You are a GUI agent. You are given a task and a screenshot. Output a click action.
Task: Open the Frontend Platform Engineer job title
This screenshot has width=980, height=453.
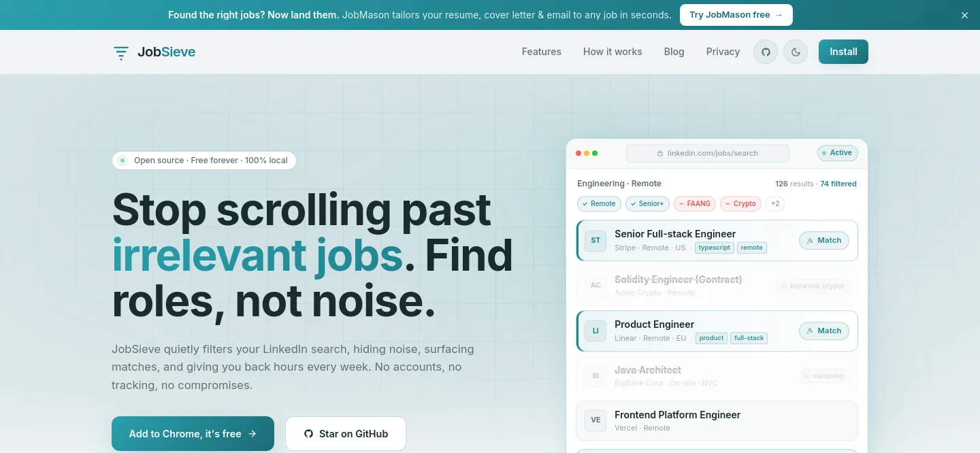pos(677,415)
